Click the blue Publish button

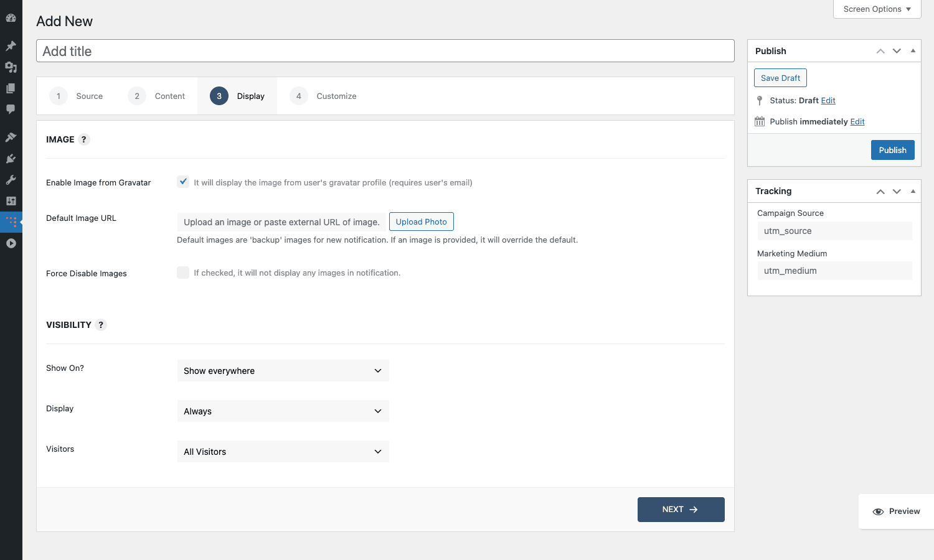coord(892,150)
